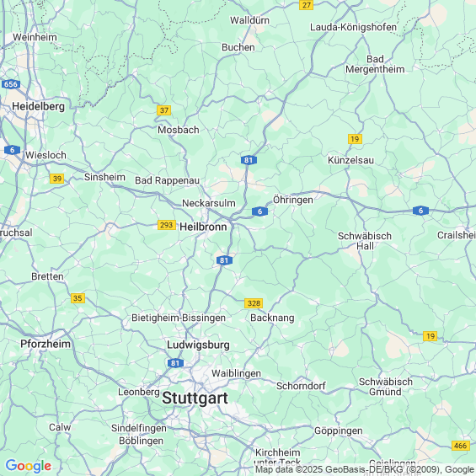Select the Stuttgart city label
This screenshot has height=476, width=476.
pos(195,398)
